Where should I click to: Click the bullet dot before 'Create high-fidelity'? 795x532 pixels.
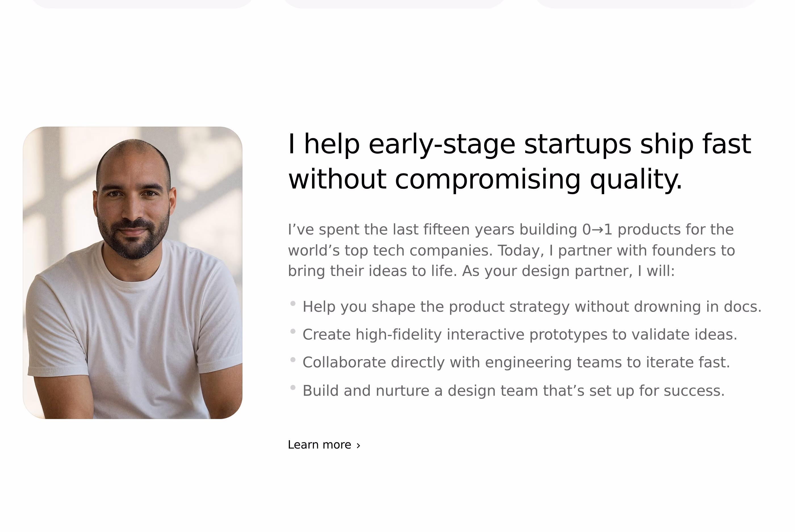[293, 332]
